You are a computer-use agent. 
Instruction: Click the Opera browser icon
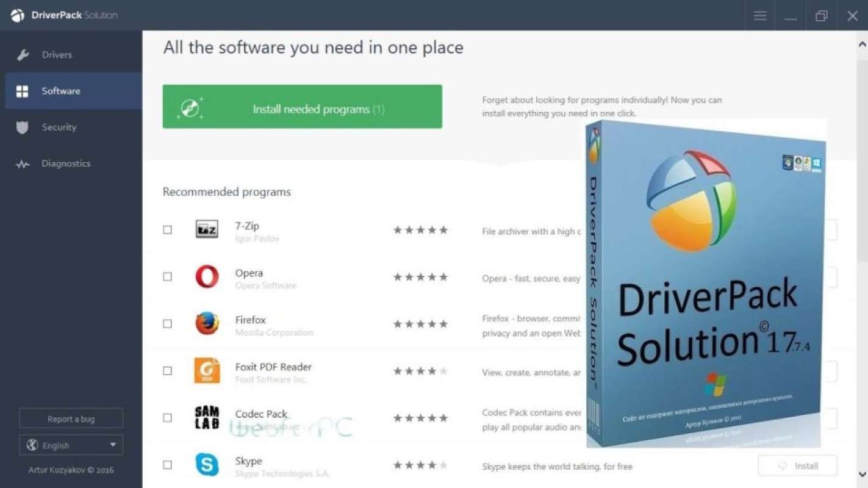pos(206,276)
